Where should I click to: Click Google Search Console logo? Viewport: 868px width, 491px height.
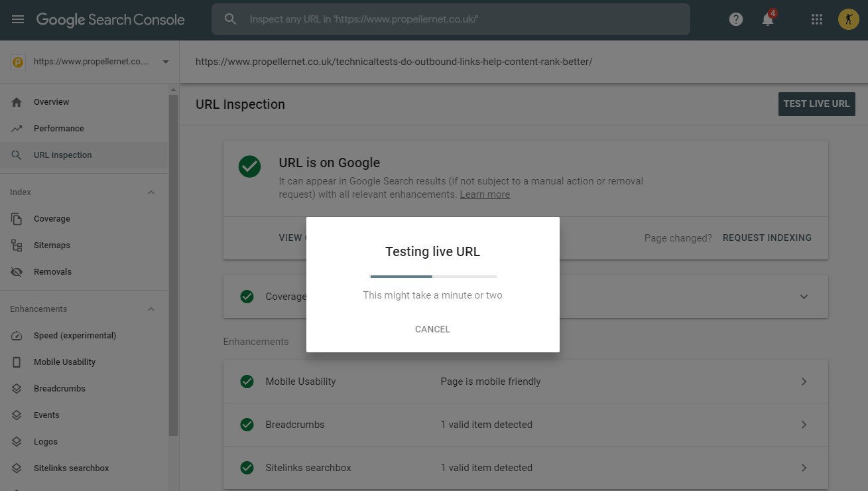[x=110, y=19]
